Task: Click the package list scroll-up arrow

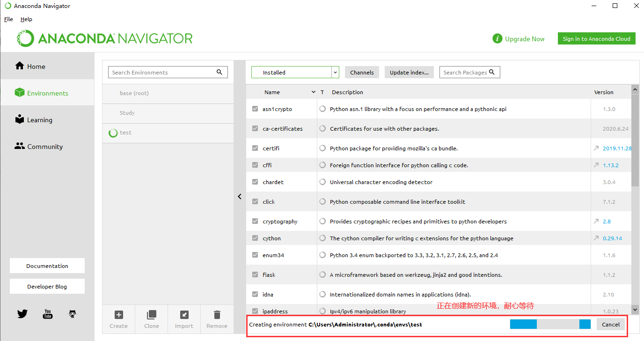Action: click(x=635, y=89)
